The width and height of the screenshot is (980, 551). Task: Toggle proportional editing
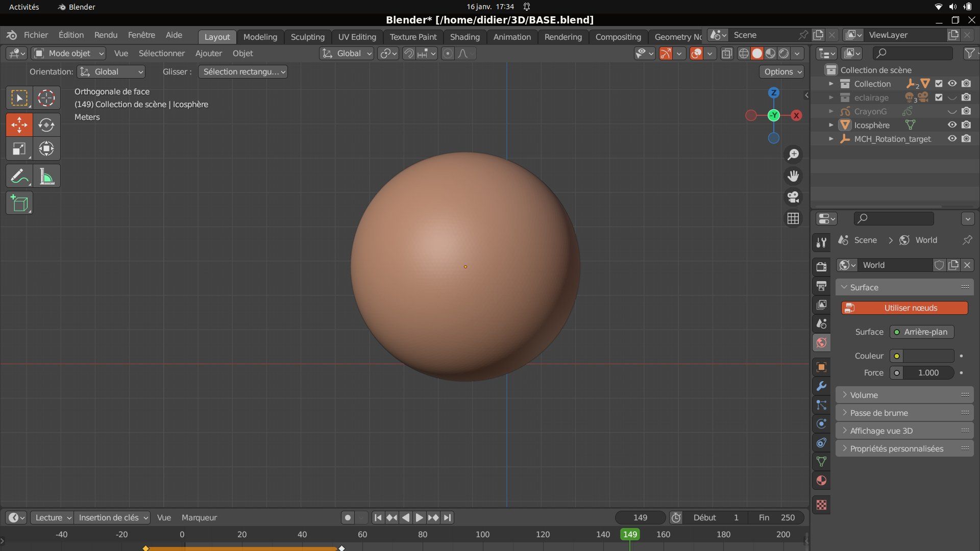pyautogui.click(x=448, y=54)
